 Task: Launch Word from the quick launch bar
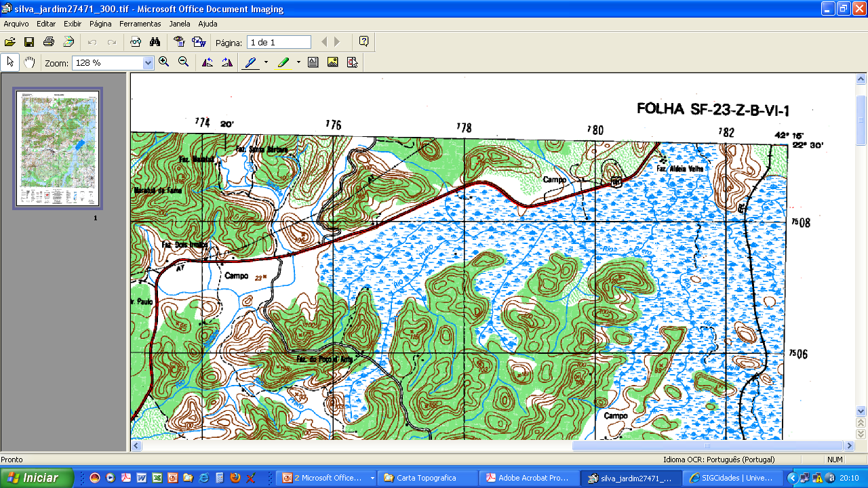tap(142, 478)
